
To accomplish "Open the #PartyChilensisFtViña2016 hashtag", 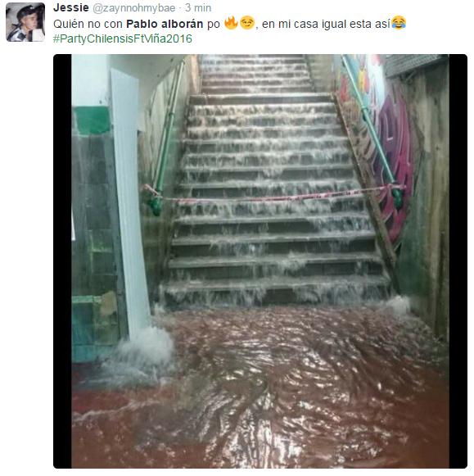I will pyautogui.click(x=123, y=39).
